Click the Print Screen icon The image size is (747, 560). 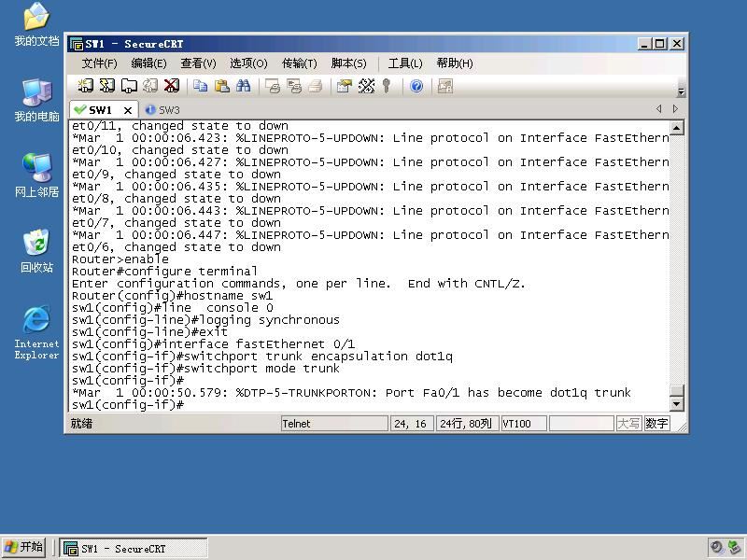[273, 86]
